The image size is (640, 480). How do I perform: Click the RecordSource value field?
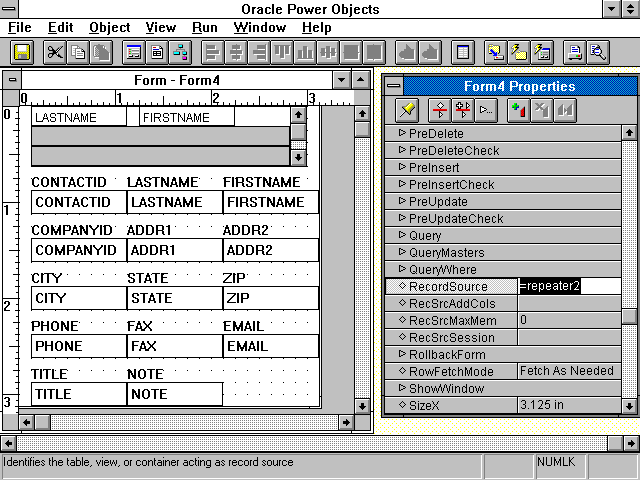tap(567, 286)
